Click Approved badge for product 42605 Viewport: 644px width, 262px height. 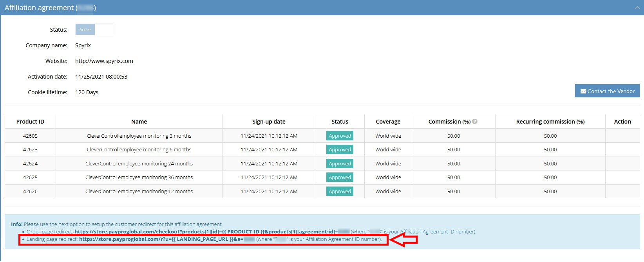pyautogui.click(x=340, y=136)
